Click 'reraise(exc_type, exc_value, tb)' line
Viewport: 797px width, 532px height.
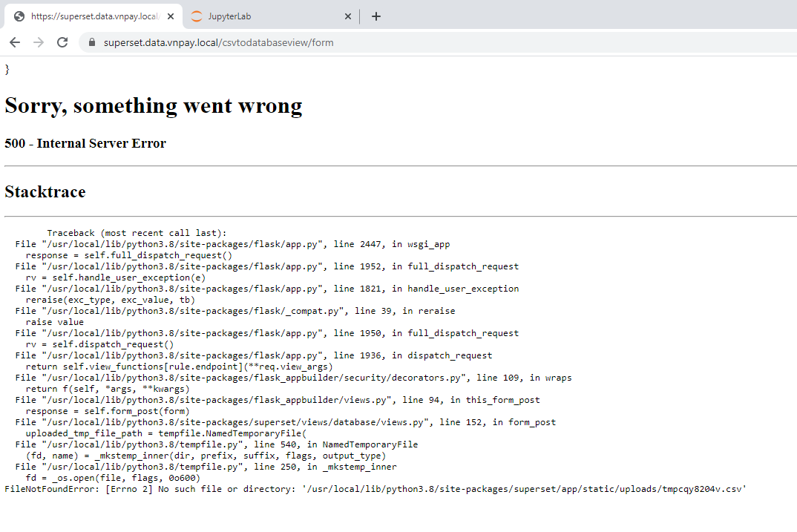[111, 301]
